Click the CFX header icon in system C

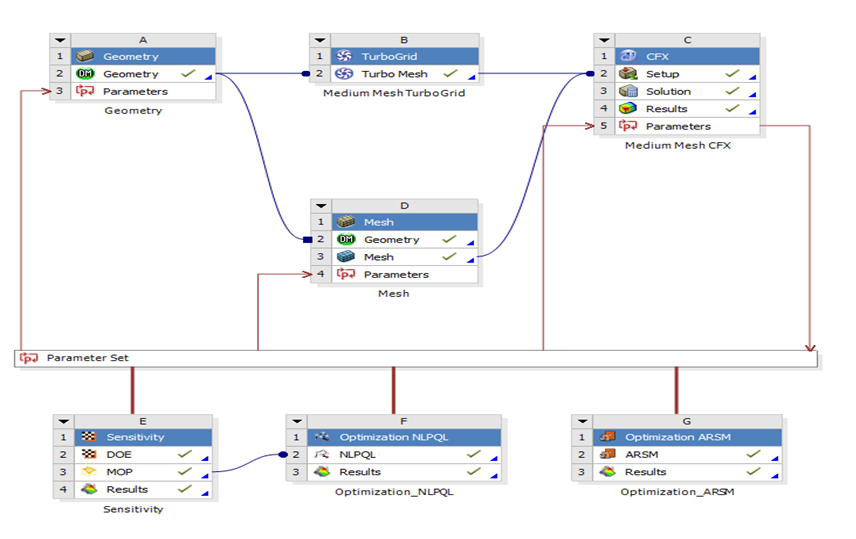[x=628, y=56]
